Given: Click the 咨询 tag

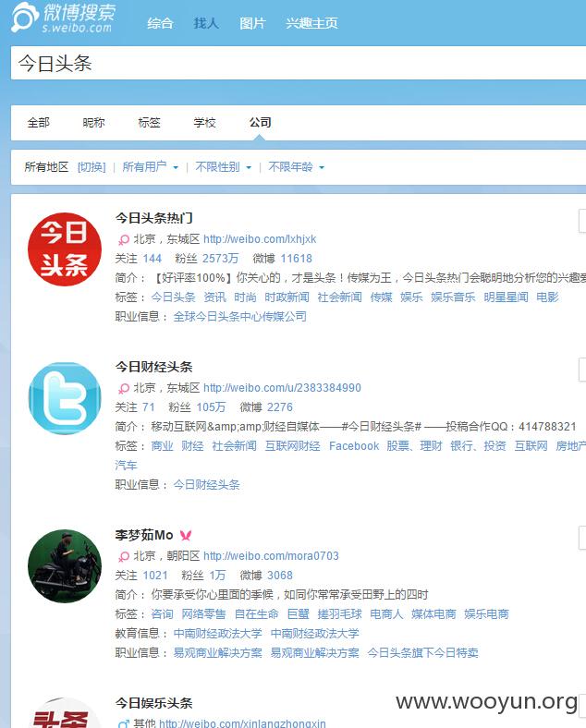Looking at the screenshot, I should point(162,614).
